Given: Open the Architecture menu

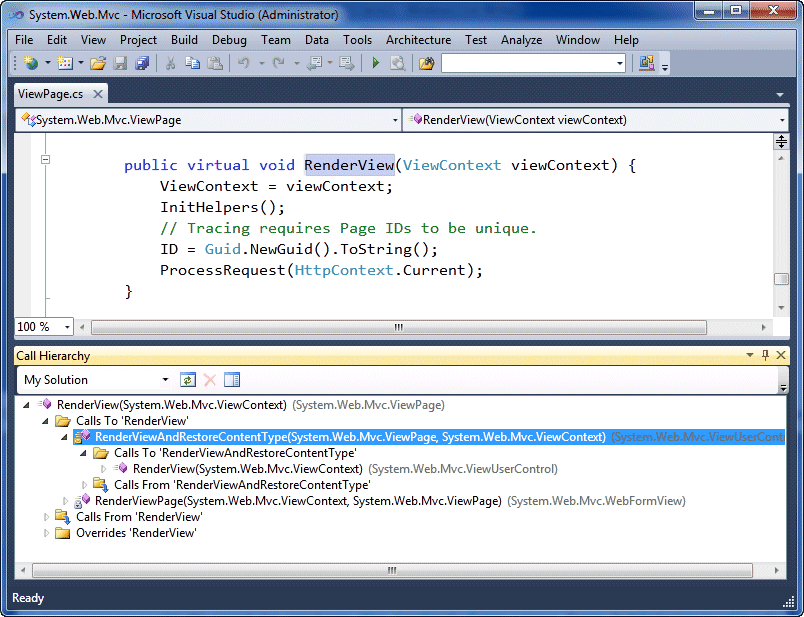Looking at the screenshot, I should coord(418,40).
